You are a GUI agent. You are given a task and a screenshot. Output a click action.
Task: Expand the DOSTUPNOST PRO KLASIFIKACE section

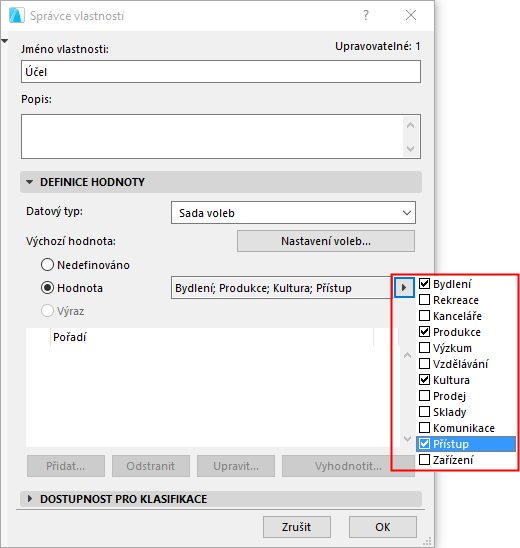30,499
